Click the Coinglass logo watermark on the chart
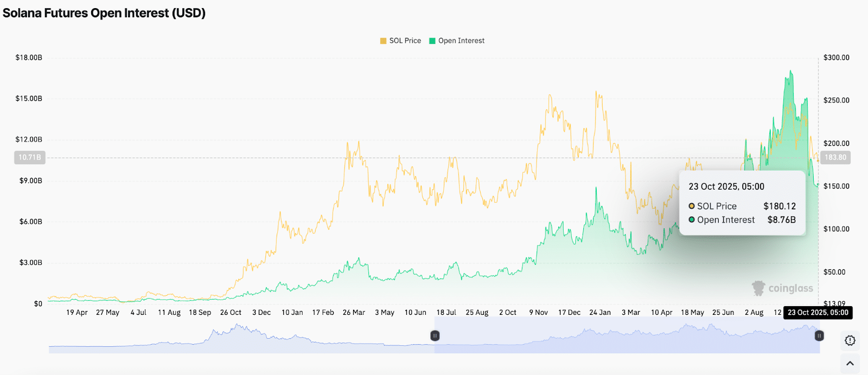Viewport: 868px width, 375px height. click(782, 288)
